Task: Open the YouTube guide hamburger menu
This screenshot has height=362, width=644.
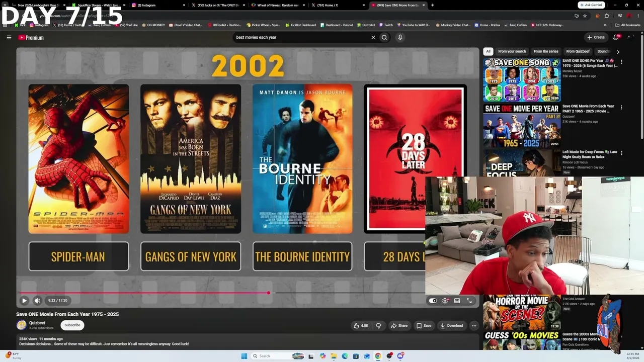Action: (x=9, y=37)
